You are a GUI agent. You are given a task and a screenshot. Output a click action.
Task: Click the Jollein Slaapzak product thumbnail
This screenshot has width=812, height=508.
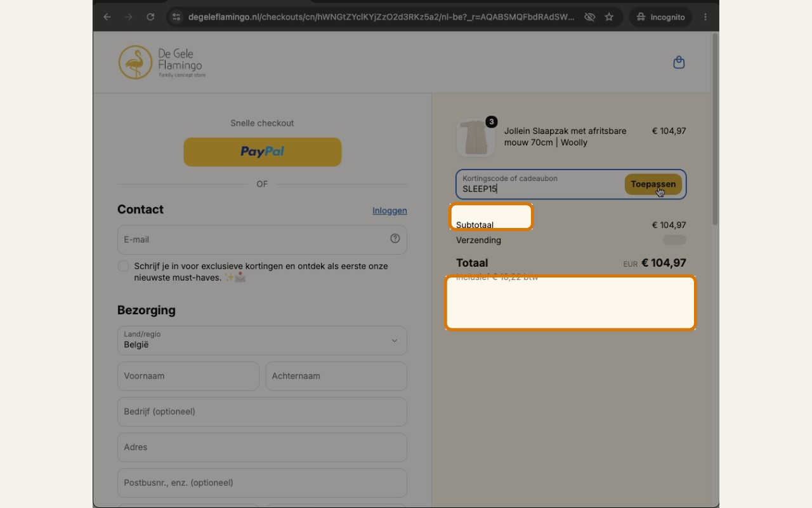tap(476, 137)
